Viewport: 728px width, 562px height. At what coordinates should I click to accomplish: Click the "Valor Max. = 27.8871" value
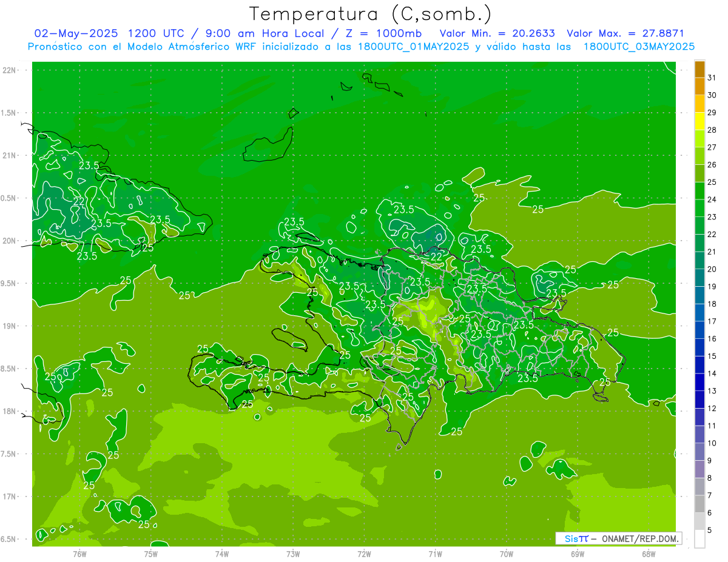pyautogui.click(x=625, y=33)
